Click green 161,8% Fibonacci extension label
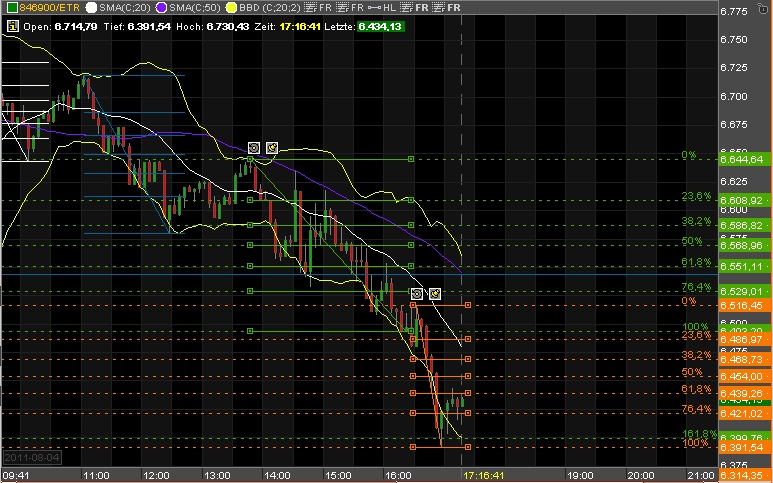This screenshot has height=483, width=773. (x=699, y=434)
